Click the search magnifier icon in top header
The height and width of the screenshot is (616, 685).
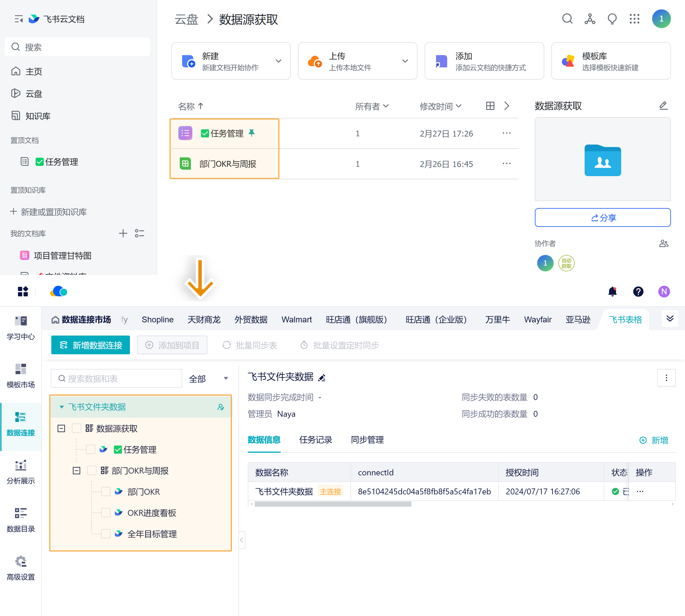pyautogui.click(x=567, y=19)
